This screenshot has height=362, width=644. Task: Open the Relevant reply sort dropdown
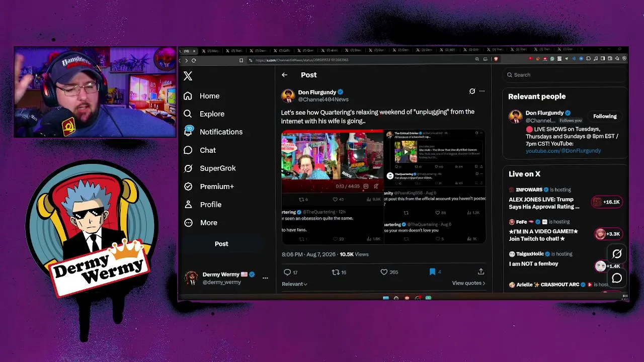tap(294, 284)
